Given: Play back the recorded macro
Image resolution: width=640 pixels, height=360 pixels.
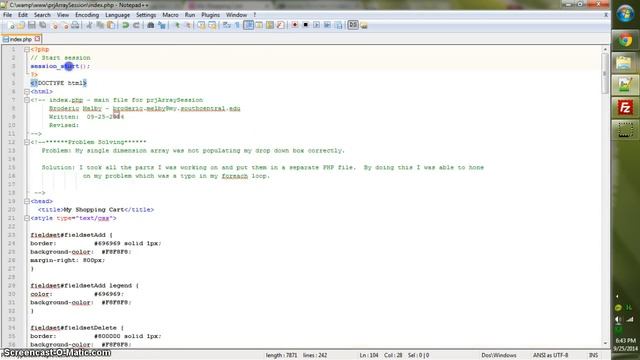Looking at the screenshot, I should (316, 25).
